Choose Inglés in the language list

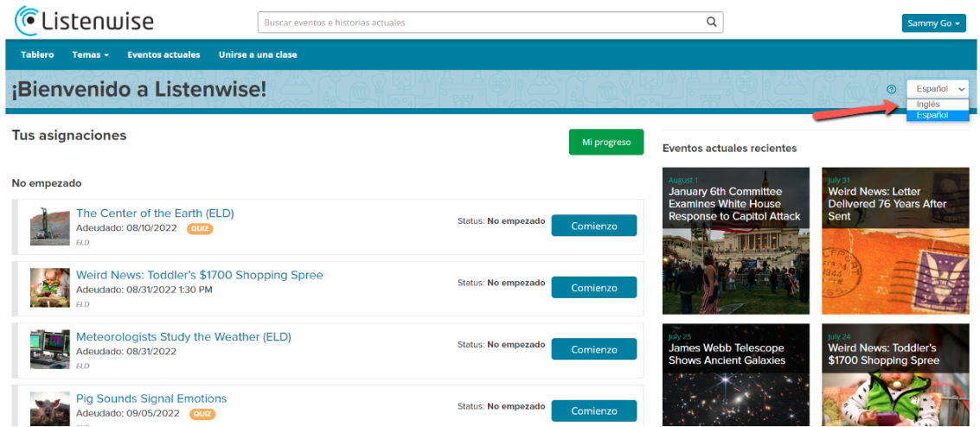[938, 105]
